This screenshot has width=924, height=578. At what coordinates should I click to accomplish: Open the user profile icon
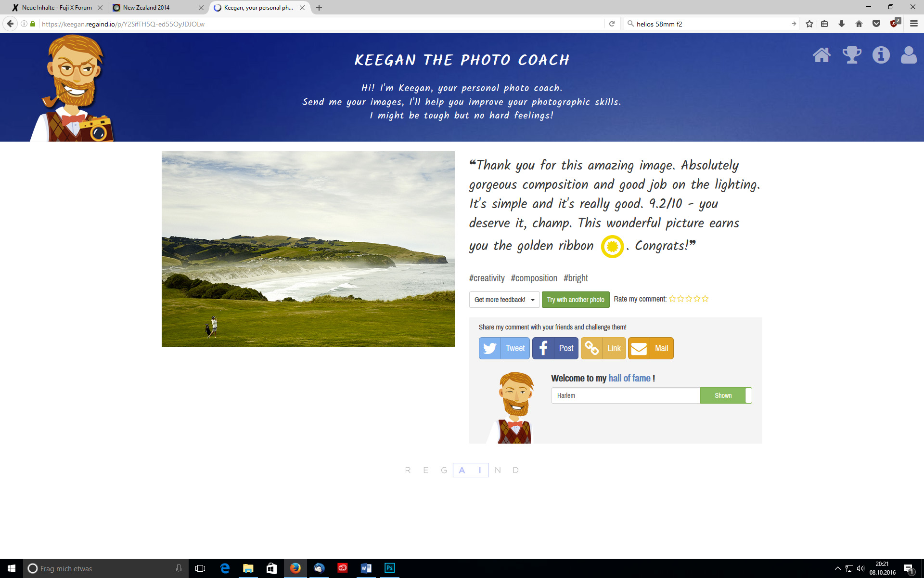[x=909, y=55]
